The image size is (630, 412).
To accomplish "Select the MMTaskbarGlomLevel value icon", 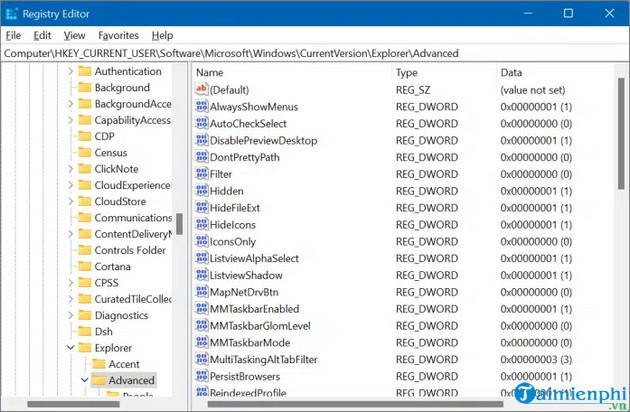I will click(201, 326).
